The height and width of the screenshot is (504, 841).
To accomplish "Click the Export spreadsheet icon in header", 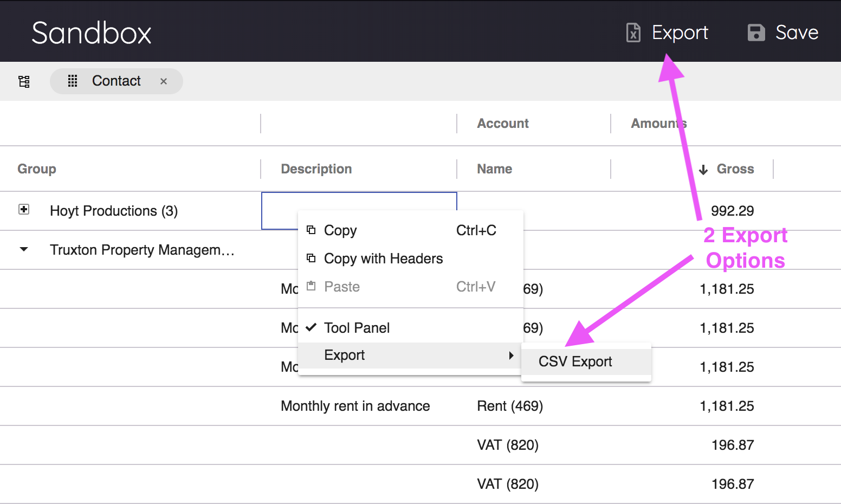I will click(633, 33).
